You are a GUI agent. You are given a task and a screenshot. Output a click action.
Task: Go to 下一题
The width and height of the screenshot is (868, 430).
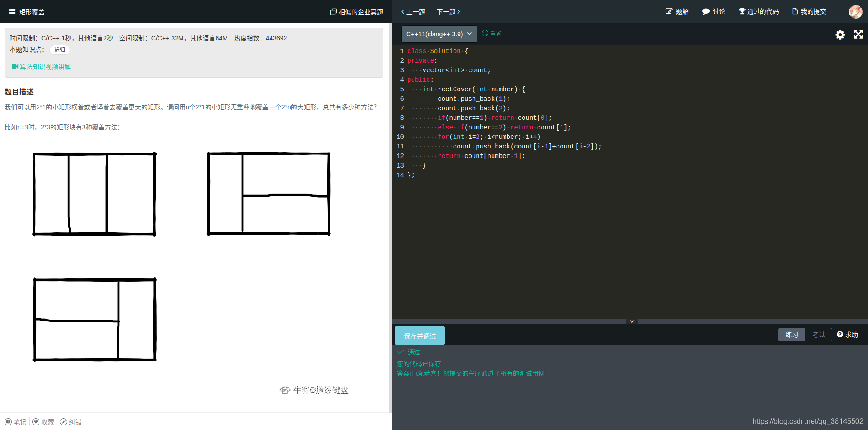click(x=448, y=12)
